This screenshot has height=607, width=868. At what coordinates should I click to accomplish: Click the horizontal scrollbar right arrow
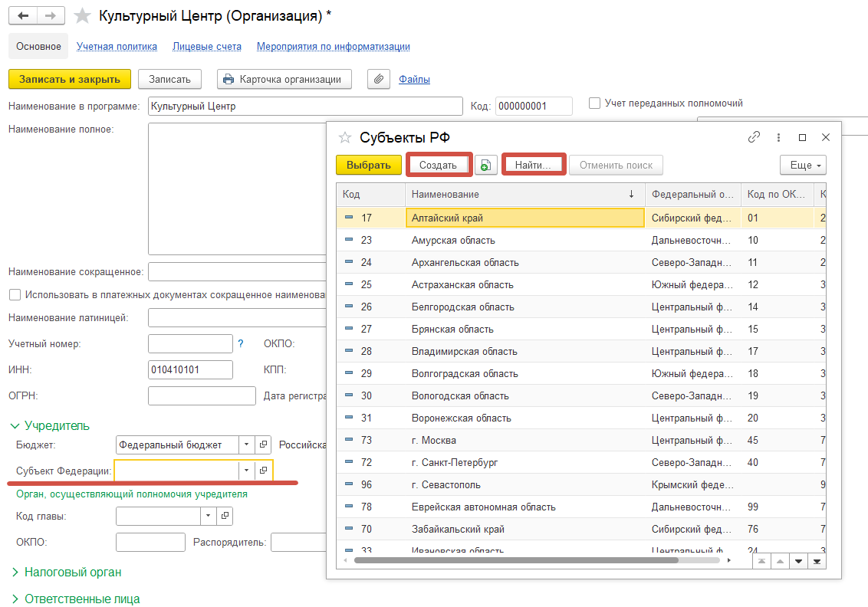pos(728,560)
